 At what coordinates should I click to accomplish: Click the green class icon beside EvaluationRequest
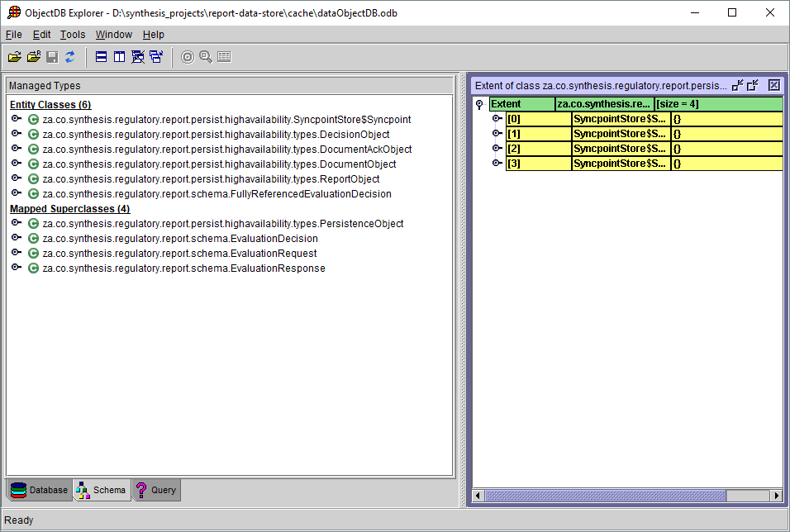click(x=33, y=254)
